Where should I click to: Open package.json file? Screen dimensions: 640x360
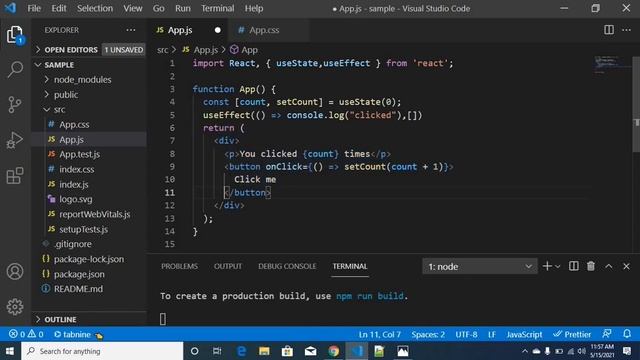(x=79, y=274)
